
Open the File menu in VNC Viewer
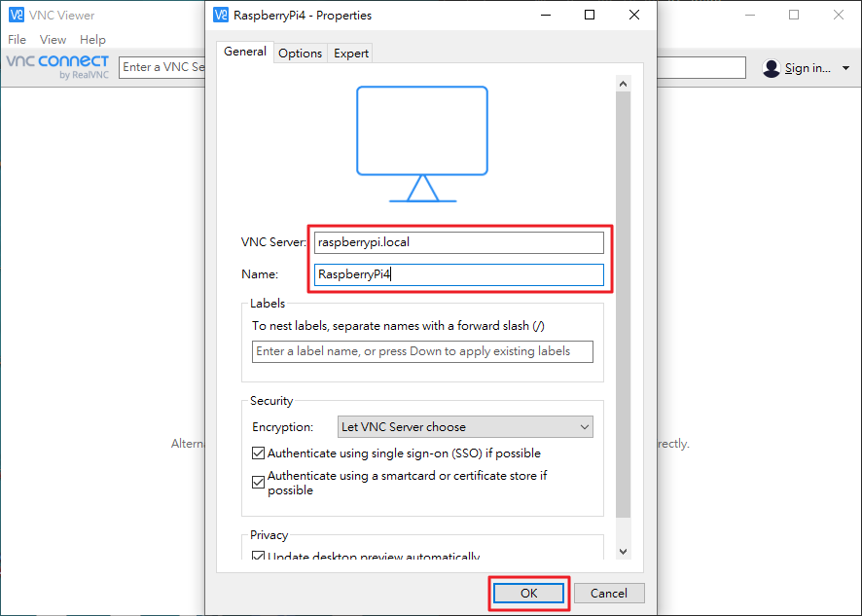point(18,40)
